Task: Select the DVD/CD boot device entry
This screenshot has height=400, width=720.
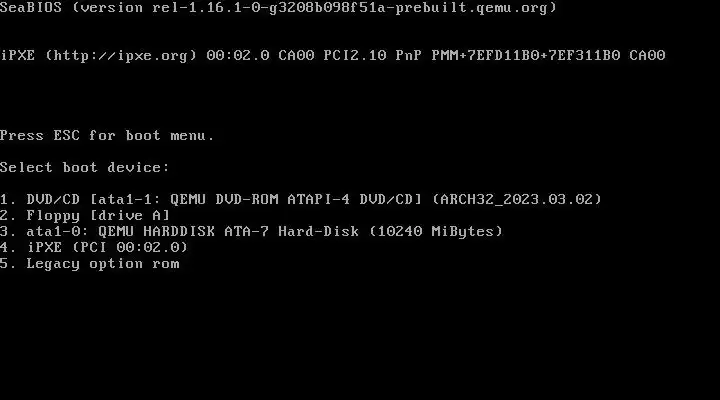Action: (301, 199)
